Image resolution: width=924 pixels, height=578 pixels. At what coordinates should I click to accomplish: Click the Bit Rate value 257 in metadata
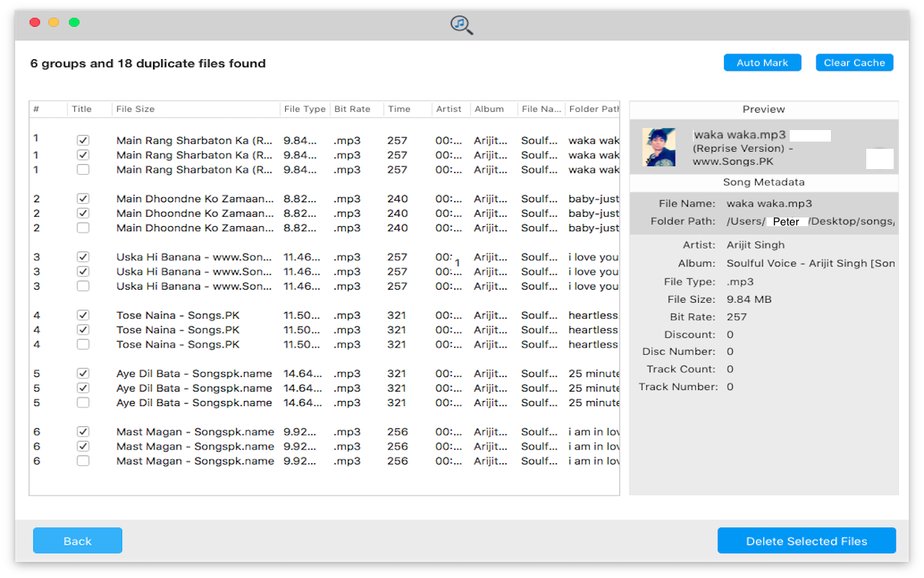(736, 316)
